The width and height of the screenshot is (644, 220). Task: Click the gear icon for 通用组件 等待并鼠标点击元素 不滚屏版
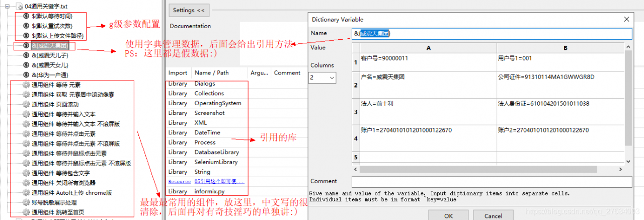click(26, 163)
